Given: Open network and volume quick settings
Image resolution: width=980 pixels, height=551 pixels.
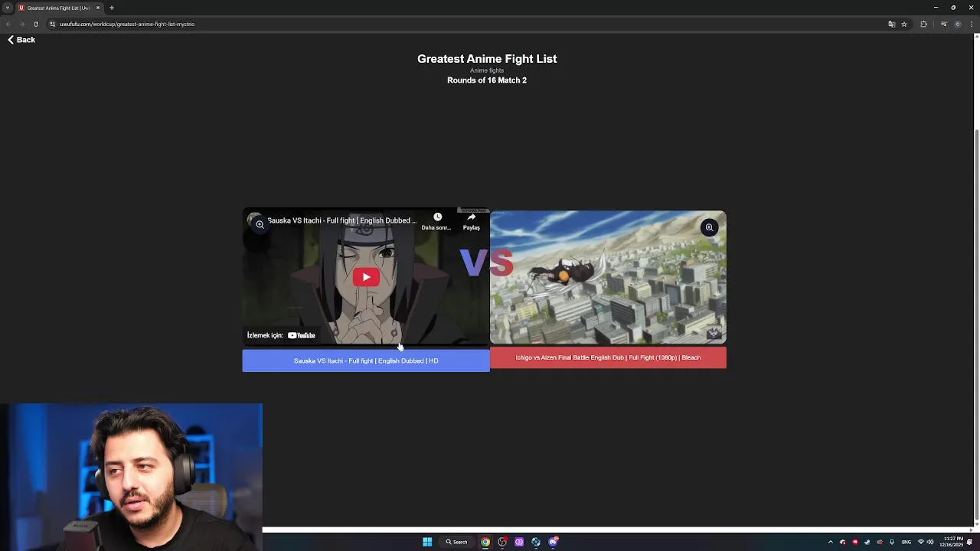Looking at the screenshot, I should click(926, 542).
